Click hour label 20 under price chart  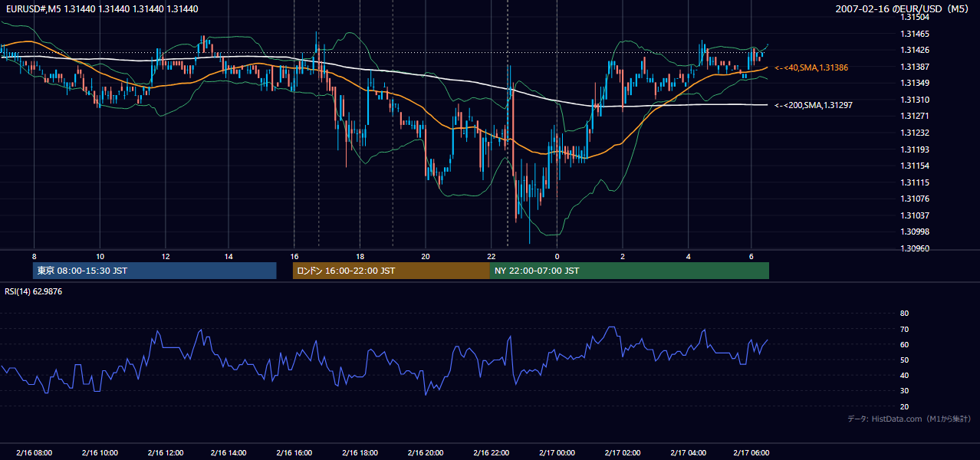426,256
